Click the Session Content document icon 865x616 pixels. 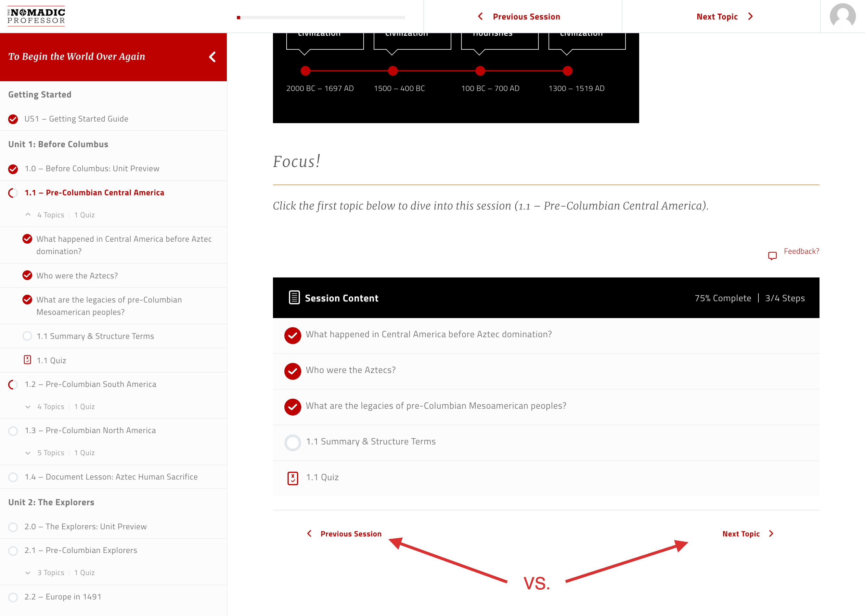tap(294, 298)
